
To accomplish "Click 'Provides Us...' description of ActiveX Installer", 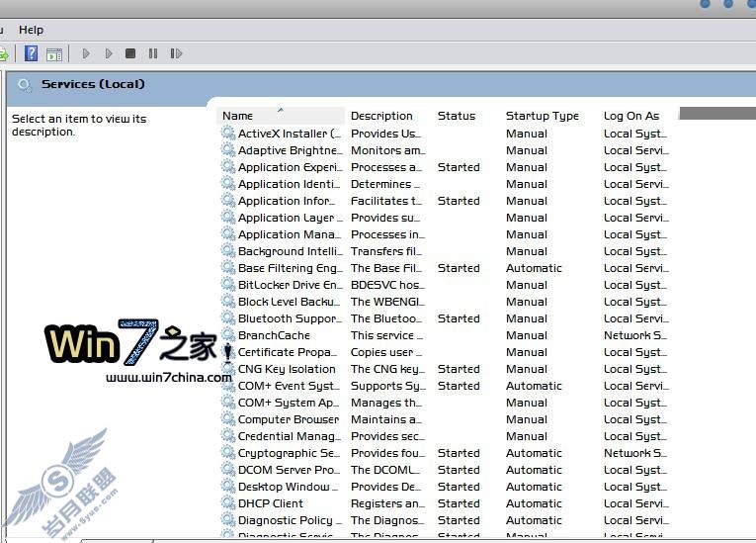I will [385, 134].
